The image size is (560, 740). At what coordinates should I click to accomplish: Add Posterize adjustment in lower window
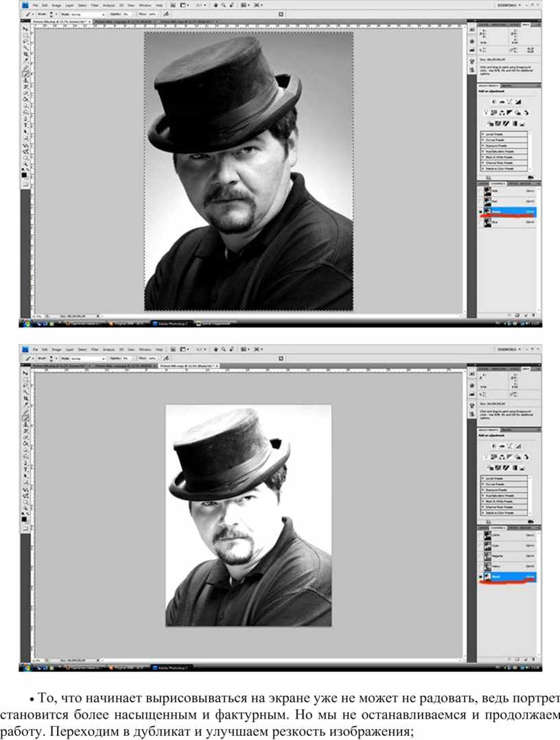point(498,467)
